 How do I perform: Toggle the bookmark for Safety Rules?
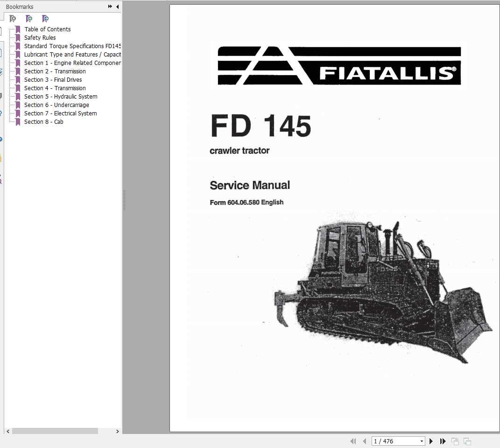pyautogui.click(x=40, y=37)
